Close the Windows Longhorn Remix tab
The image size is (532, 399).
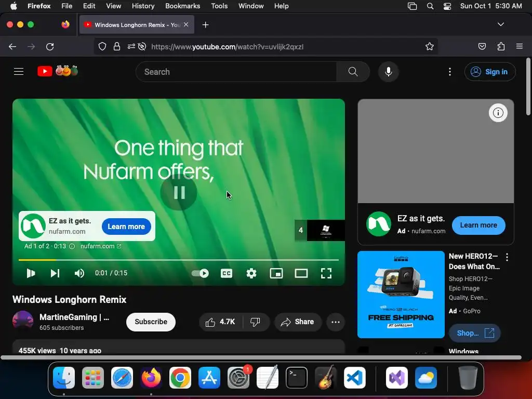(x=186, y=24)
